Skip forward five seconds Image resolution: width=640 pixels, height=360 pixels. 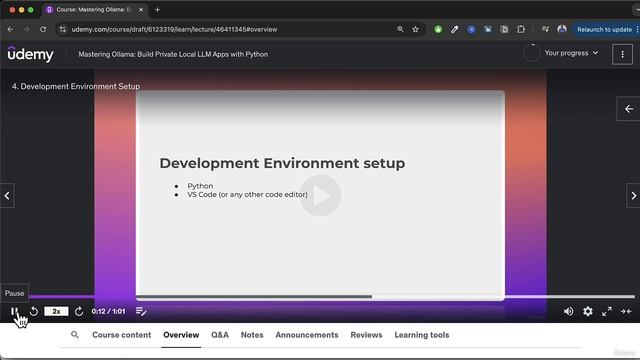click(x=79, y=311)
